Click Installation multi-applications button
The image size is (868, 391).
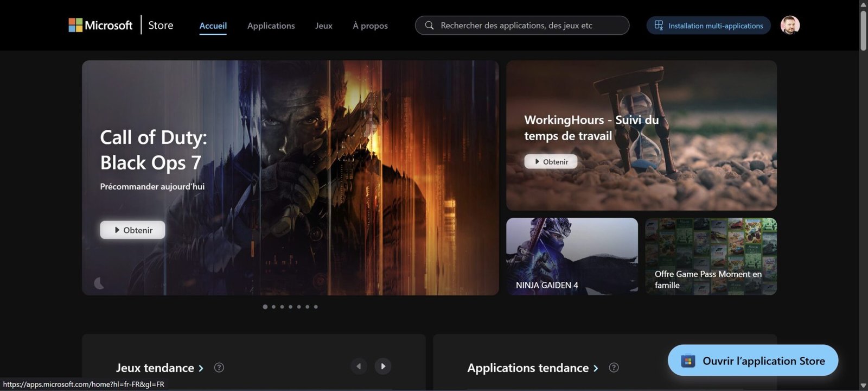coord(709,26)
